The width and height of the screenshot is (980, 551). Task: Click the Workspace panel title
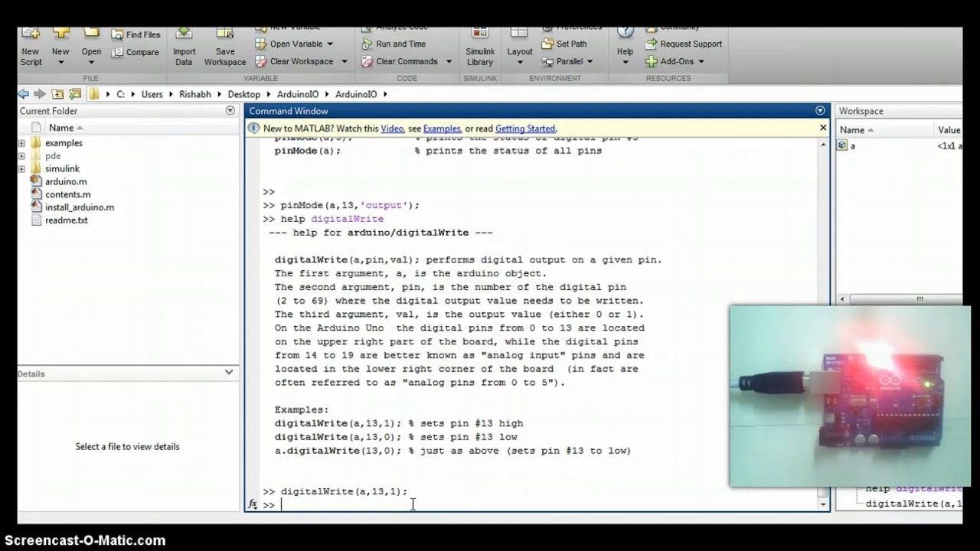point(861,111)
